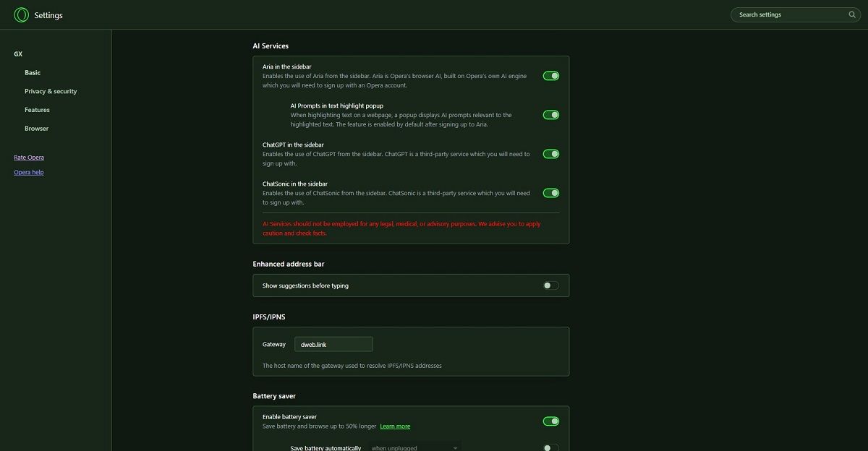Open the Features settings section
The height and width of the screenshot is (451, 868).
[x=37, y=109]
